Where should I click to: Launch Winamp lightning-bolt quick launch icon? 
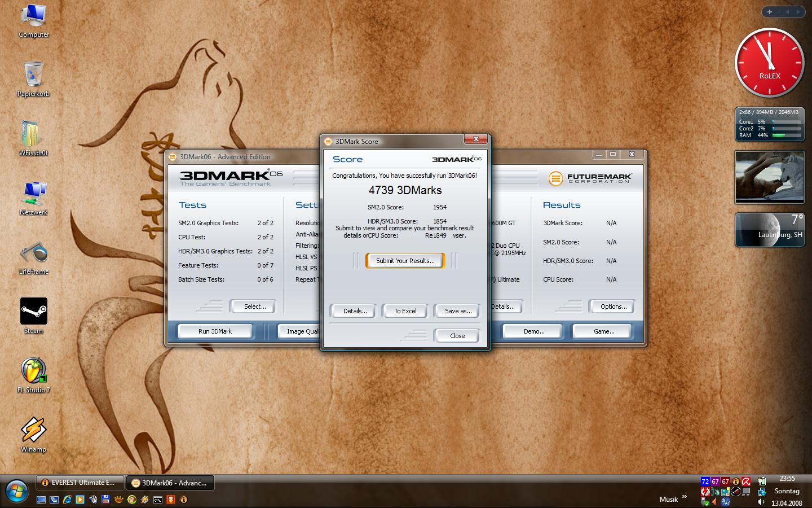point(144,500)
